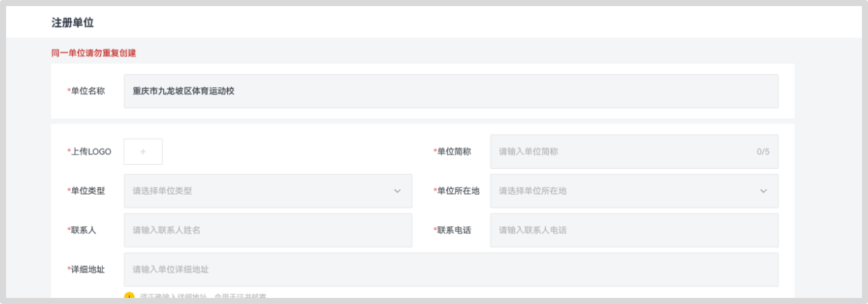Click the 详细地址 input field
This screenshot has height=304, width=868.
[x=450, y=270]
